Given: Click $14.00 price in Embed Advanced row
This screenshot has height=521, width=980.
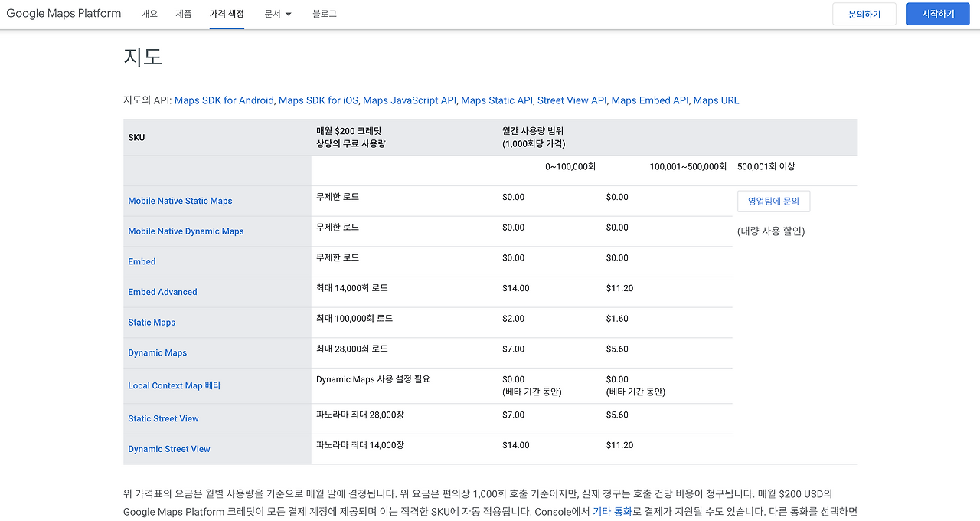Looking at the screenshot, I should 516,288.
